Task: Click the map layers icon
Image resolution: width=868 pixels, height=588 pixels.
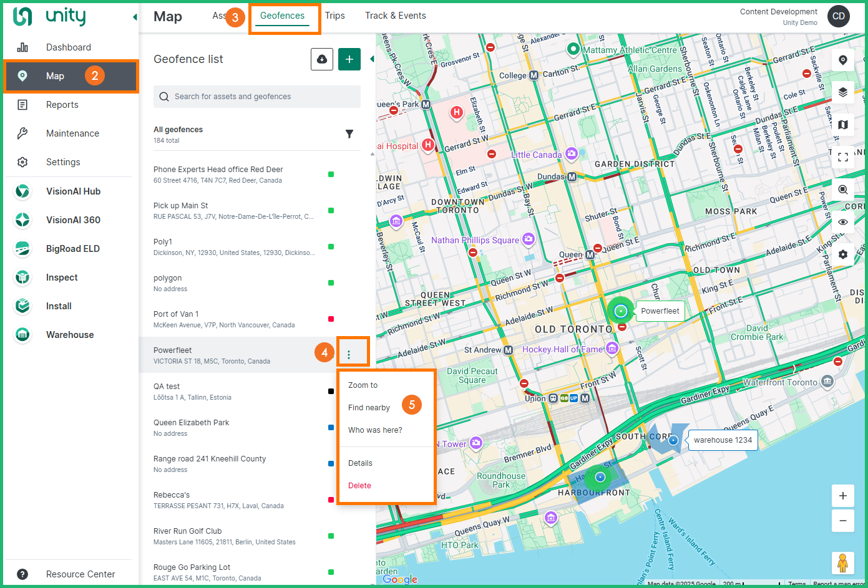Action: (x=843, y=92)
